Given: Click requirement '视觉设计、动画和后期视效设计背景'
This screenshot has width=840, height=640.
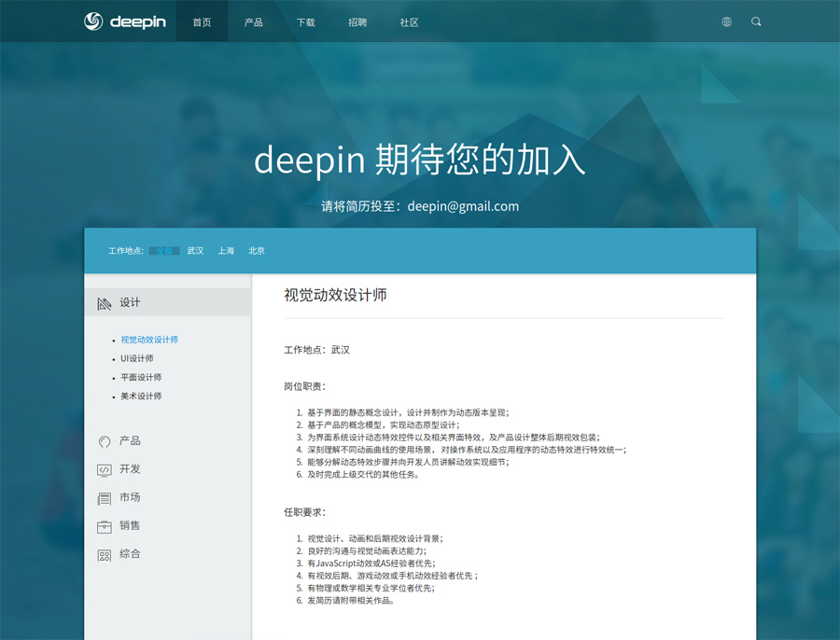Looking at the screenshot, I should click(375, 539).
